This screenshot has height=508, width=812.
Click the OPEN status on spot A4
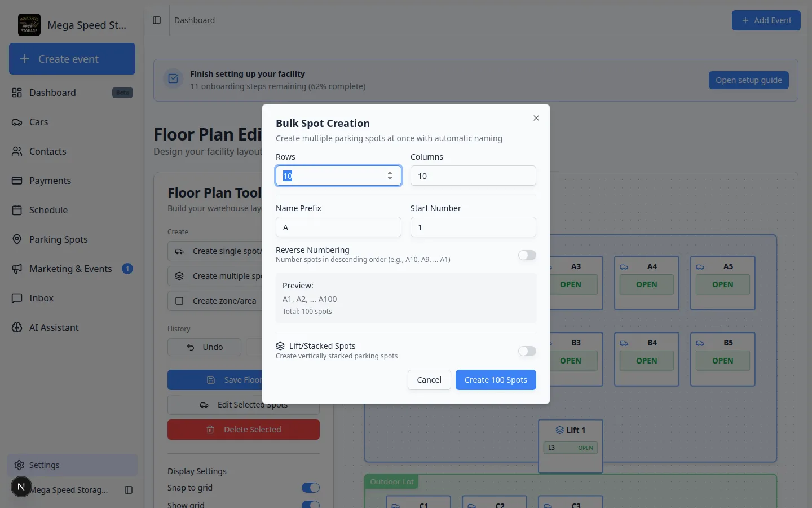click(x=646, y=284)
